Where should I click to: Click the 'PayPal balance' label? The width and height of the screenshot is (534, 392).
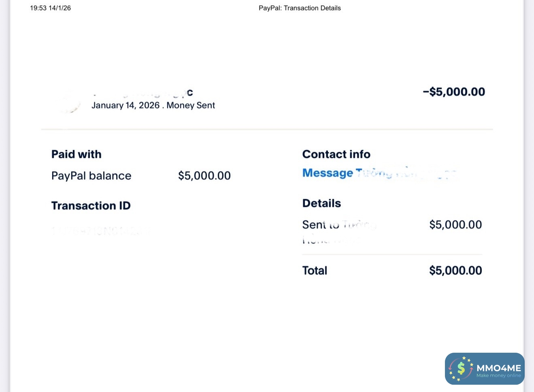click(x=91, y=176)
